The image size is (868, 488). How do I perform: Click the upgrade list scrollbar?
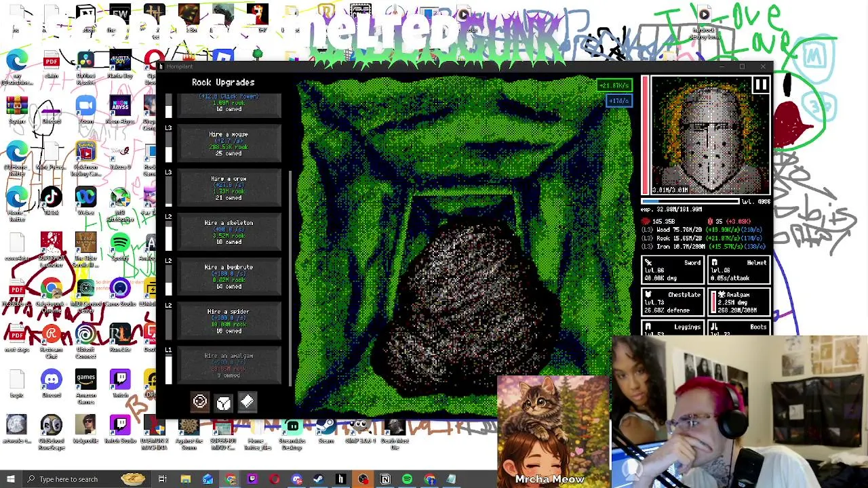click(290, 278)
